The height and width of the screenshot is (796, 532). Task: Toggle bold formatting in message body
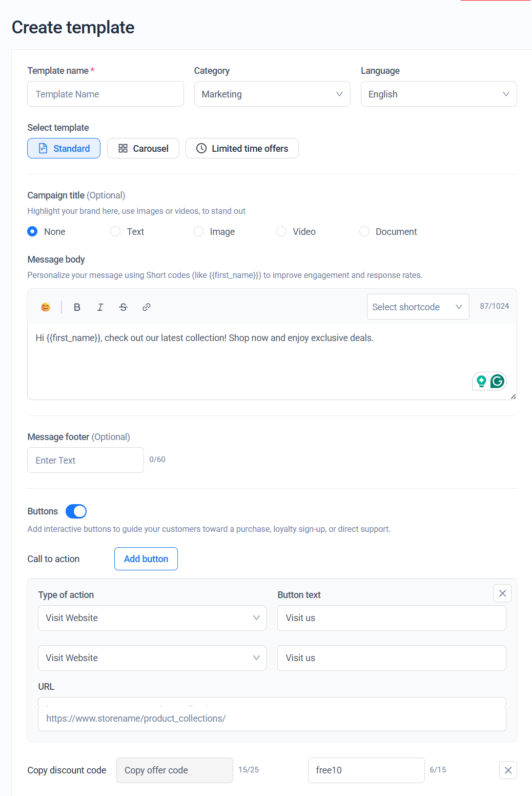pyautogui.click(x=77, y=307)
